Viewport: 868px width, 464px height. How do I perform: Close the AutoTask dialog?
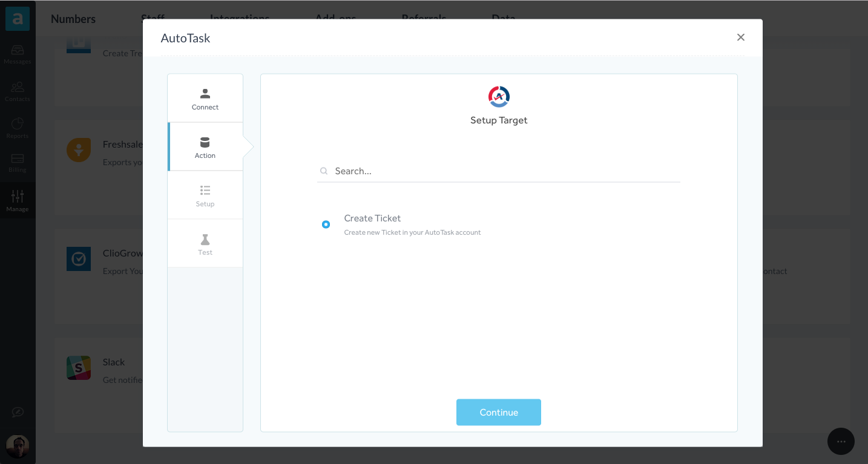coord(740,38)
